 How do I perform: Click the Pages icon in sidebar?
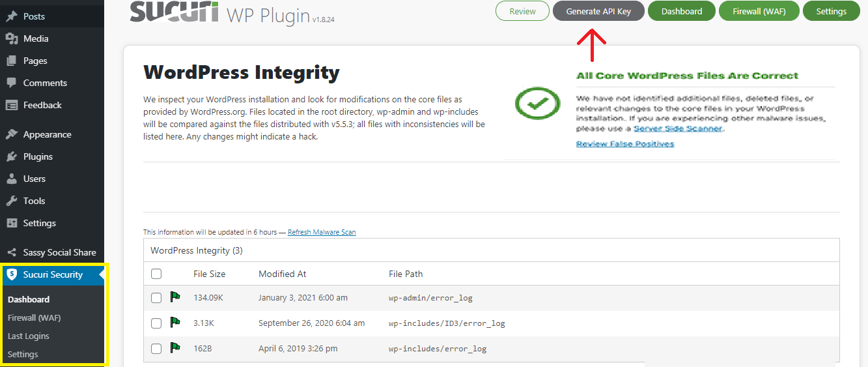(x=12, y=61)
